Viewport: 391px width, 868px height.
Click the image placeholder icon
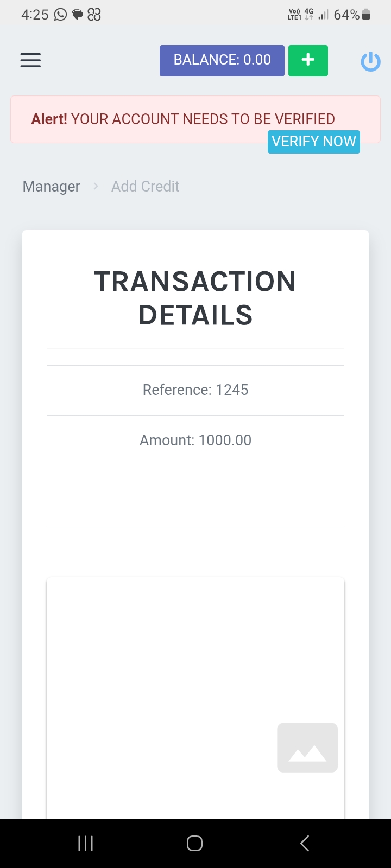(307, 748)
